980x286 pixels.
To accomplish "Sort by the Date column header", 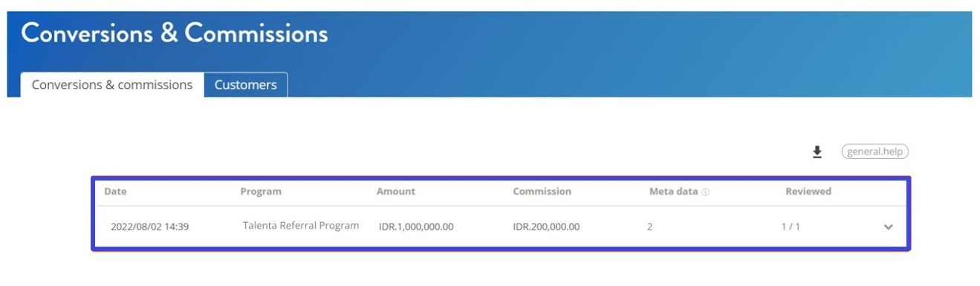I will point(115,191).
